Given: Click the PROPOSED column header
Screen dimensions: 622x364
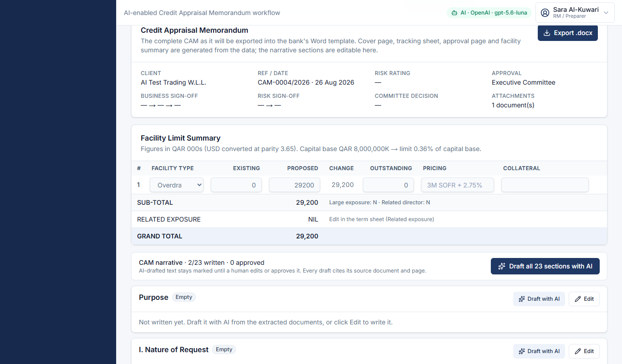Looking at the screenshot, I should [303, 168].
